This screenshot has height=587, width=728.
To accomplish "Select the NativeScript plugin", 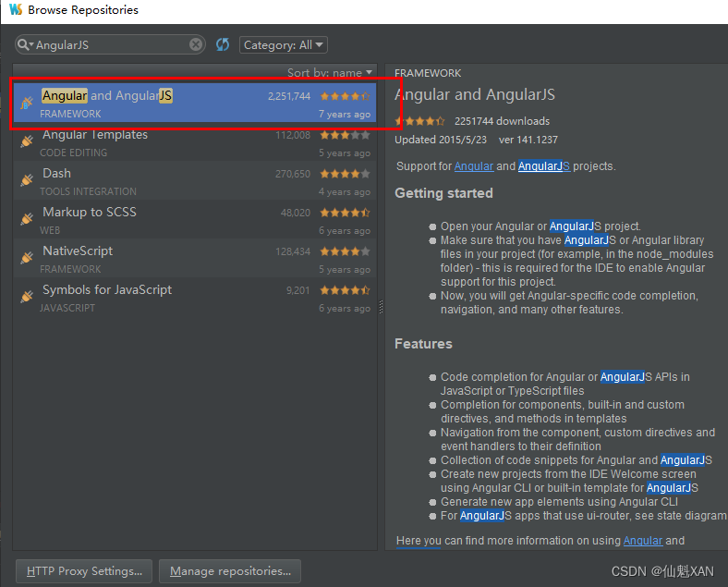I will point(195,258).
